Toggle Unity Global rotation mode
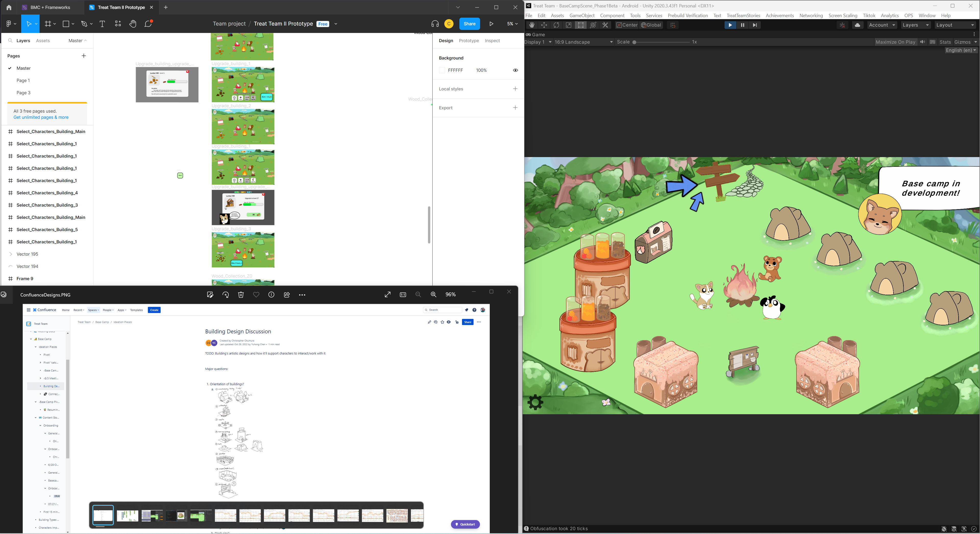This screenshot has width=980, height=534. 651,25
